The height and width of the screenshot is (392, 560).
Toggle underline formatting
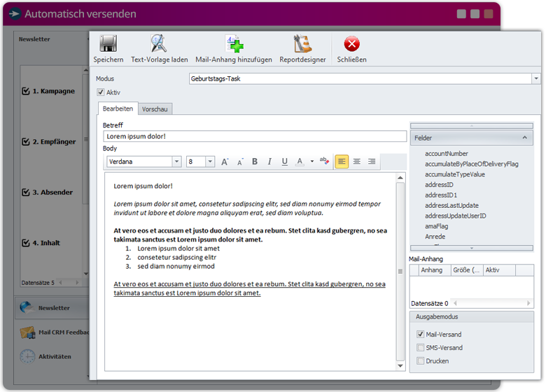(x=285, y=162)
